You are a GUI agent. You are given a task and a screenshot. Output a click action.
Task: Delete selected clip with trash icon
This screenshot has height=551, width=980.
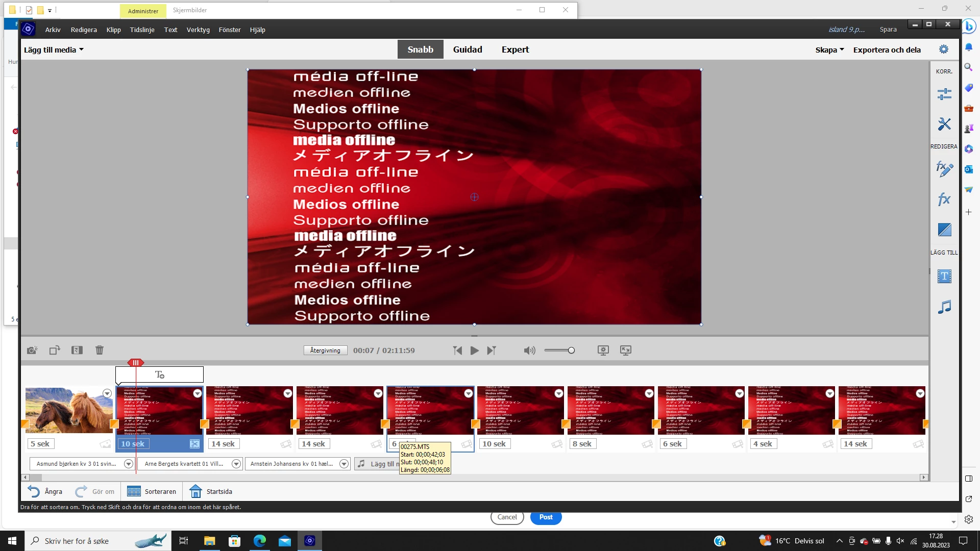pyautogui.click(x=100, y=350)
